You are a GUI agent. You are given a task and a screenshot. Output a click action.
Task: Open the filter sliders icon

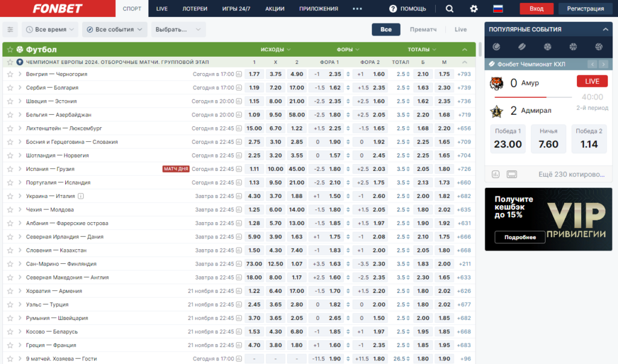(x=10, y=30)
